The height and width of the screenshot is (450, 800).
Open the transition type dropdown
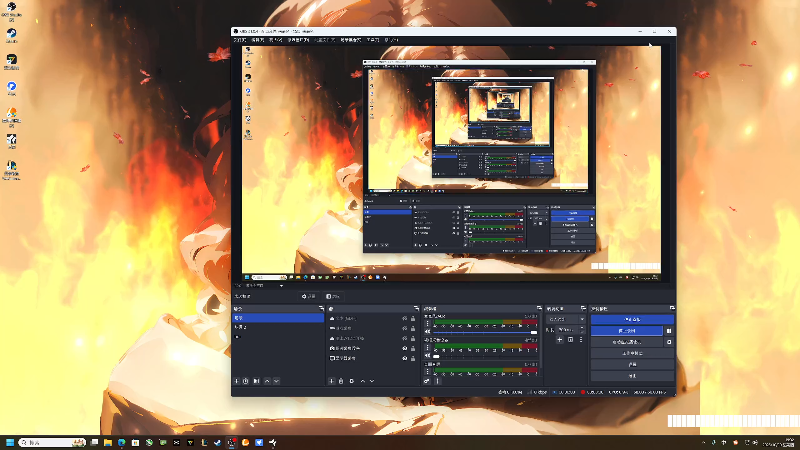click(566, 319)
